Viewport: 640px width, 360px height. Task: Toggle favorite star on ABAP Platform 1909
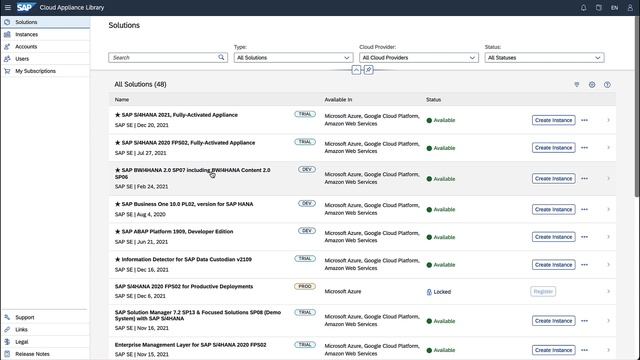coord(118,231)
